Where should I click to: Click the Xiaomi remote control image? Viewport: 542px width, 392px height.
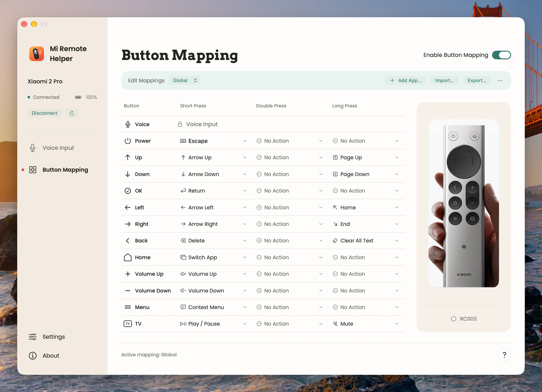tap(463, 204)
